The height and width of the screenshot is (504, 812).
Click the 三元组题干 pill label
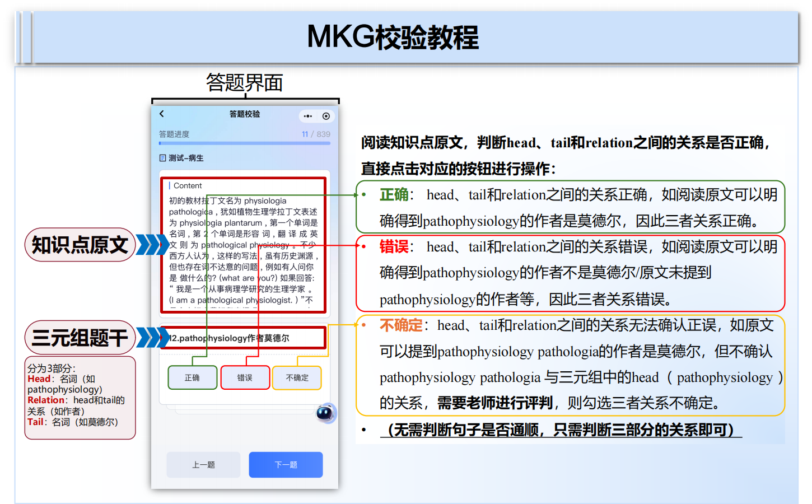[x=80, y=338]
